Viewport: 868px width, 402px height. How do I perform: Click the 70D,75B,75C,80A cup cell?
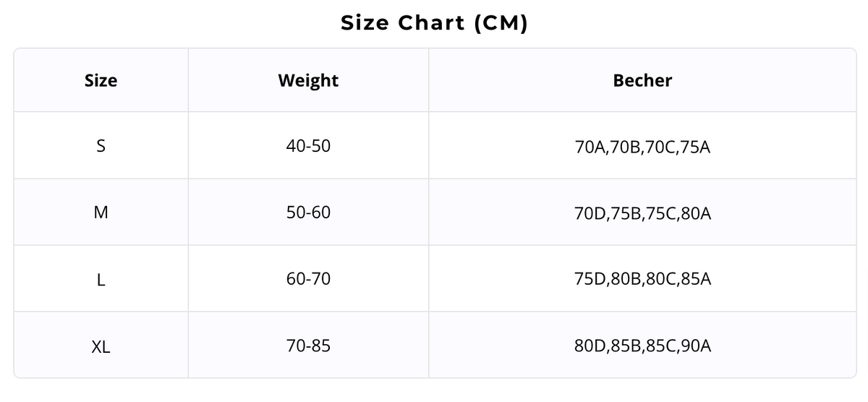tap(642, 214)
